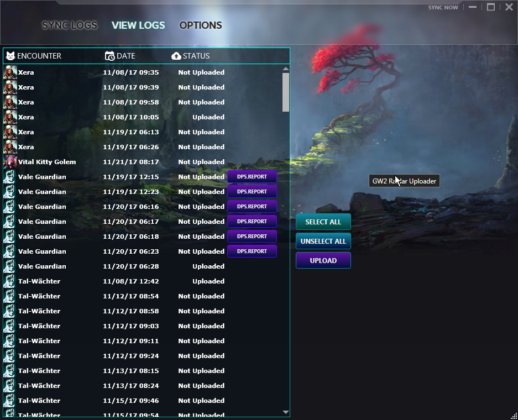The image size is (518, 420).
Task: Click Tal-Wächter icon for 11/15/17 09:46
Action: pos(10,400)
